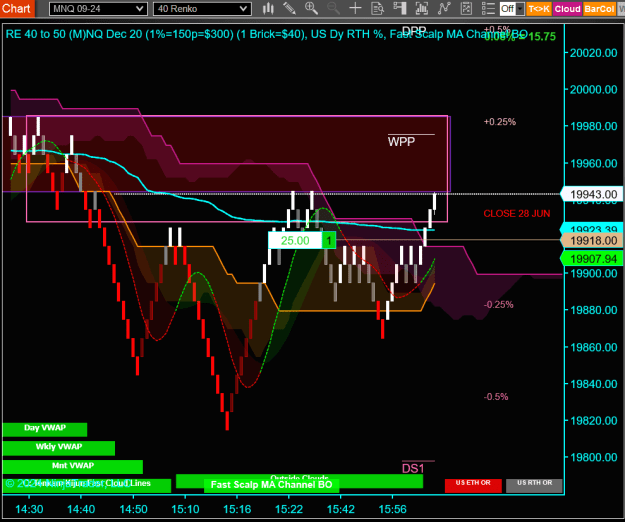625x522 pixels.
Task: Click the WPP pivot label
Action: [x=401, y=141]
